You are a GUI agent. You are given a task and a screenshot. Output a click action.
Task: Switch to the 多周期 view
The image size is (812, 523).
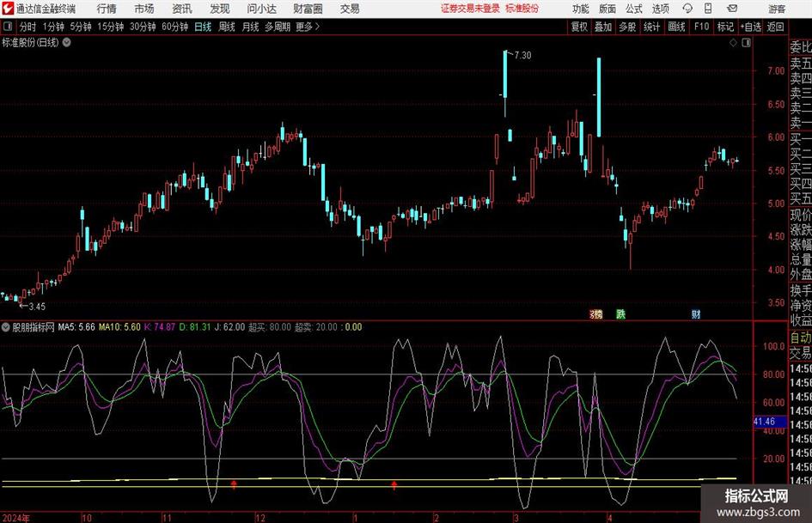tap(278, 27)
